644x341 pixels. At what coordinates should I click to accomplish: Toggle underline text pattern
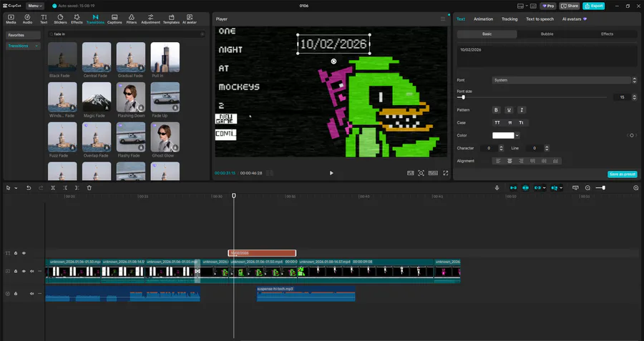[x=509, y=110]
